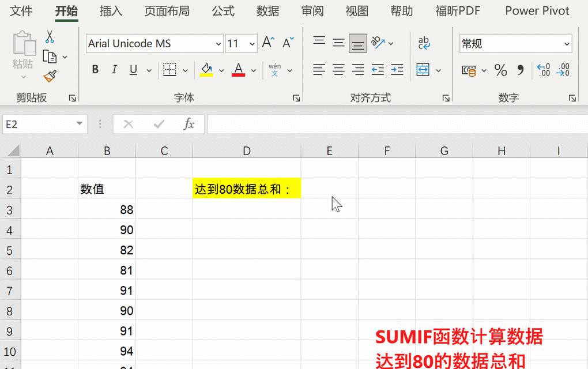Screen dimensions: 588x369
Task: Click the accounting number format icon
Action: click(x=469, y=70)
